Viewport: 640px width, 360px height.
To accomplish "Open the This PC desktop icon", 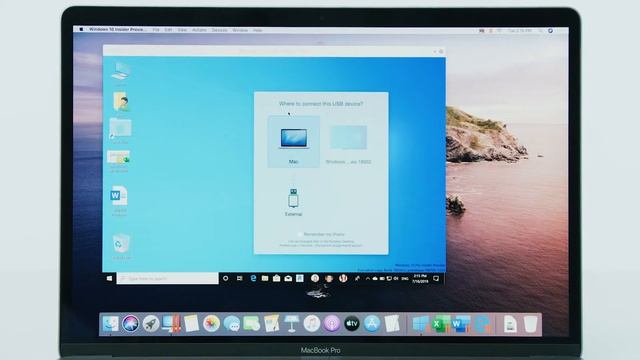I will pyautogui.click(x=120, y=73).
